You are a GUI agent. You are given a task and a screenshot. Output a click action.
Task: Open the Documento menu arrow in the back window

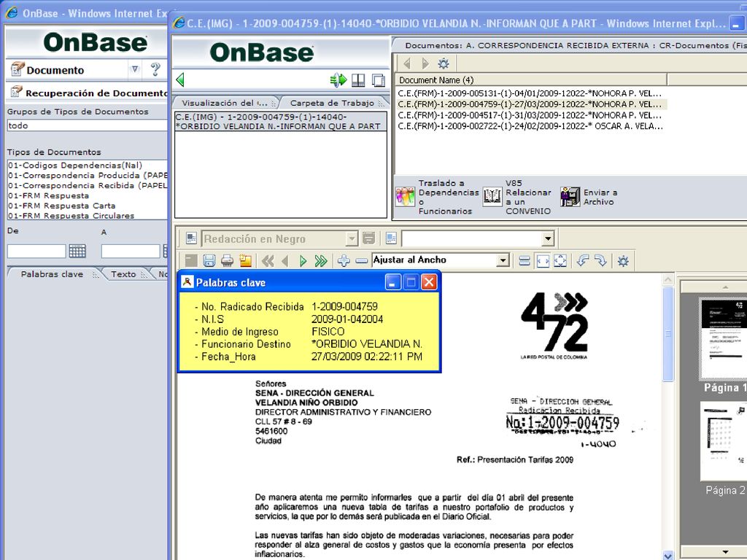click(135, 69)
